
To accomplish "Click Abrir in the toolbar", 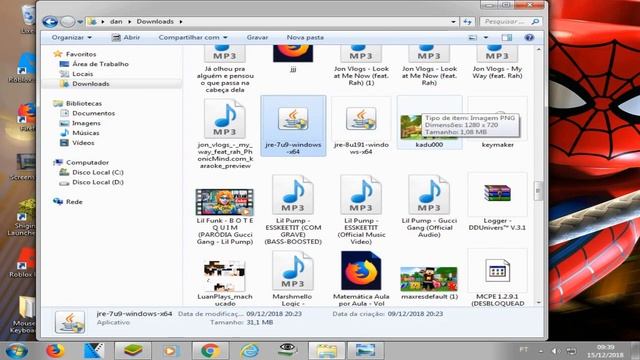I will coord(126,37).
